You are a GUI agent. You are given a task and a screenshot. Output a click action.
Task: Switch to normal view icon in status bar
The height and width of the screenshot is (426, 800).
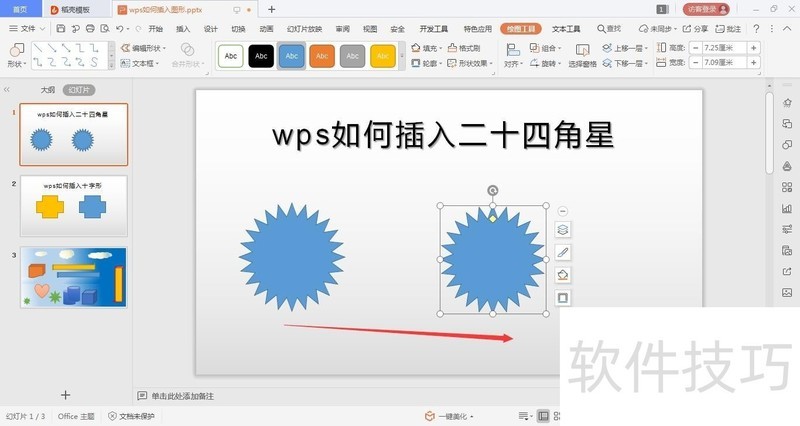tap(543, 416)
